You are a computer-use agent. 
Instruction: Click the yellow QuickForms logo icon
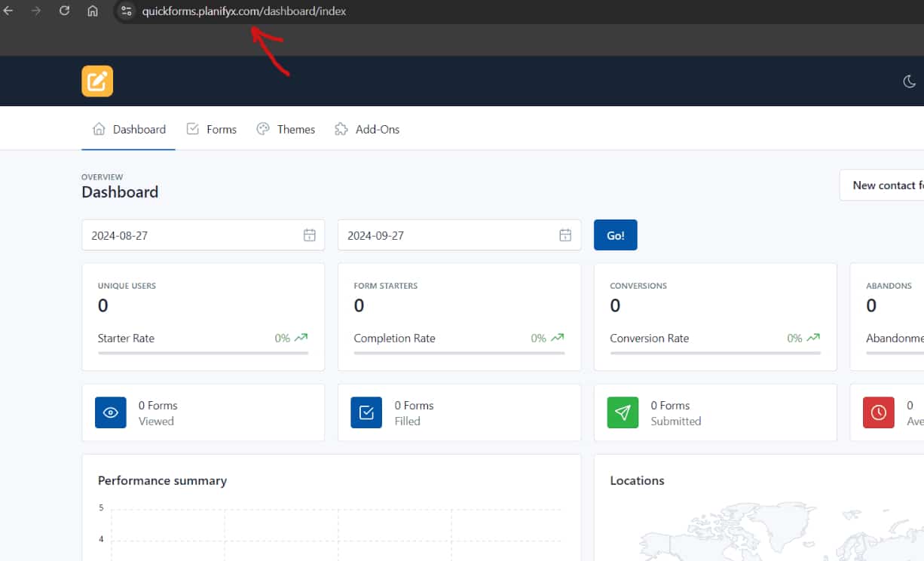point(97,81)
